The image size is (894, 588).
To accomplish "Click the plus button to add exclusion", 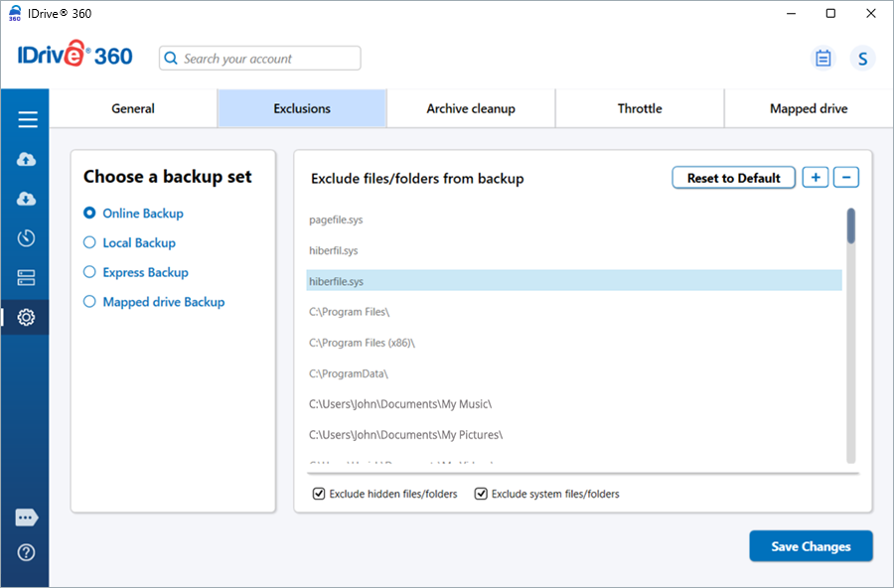I will pos(816,178).
